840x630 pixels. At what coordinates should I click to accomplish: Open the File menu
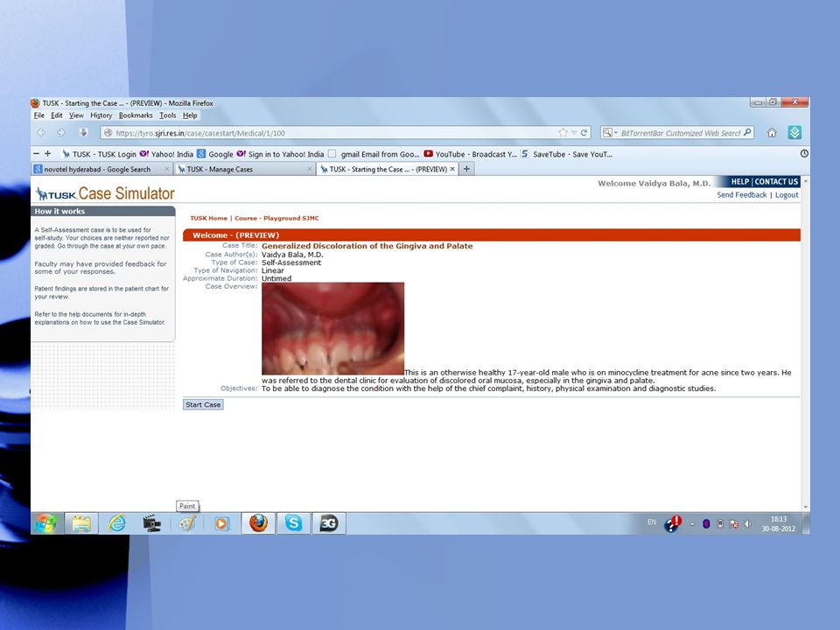pos(39,115)
